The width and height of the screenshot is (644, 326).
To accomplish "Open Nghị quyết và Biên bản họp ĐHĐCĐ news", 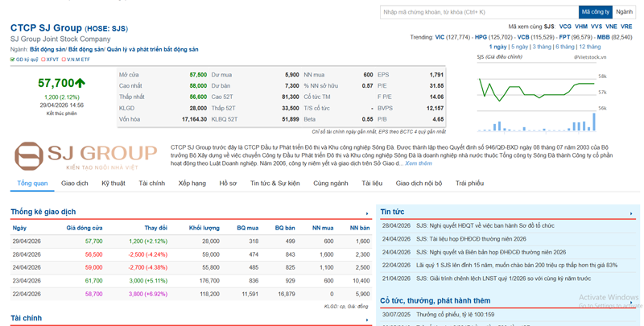I will 491,252.
